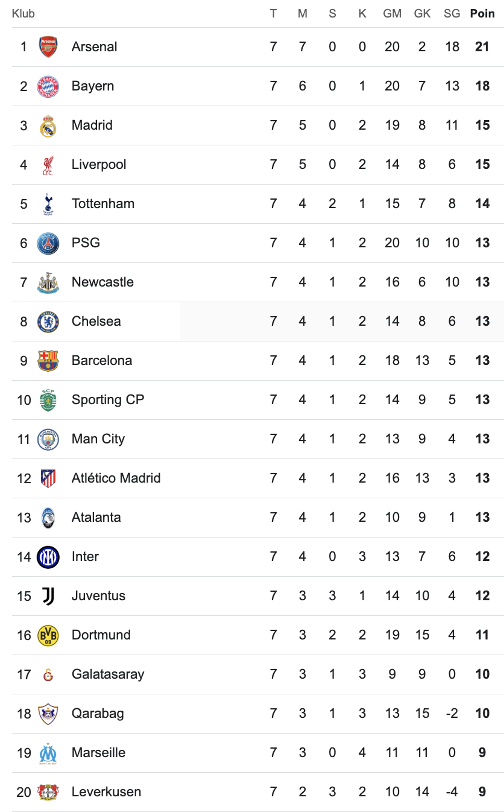Click the PSG club logo

pyautogui.click(x=48, y=243)
